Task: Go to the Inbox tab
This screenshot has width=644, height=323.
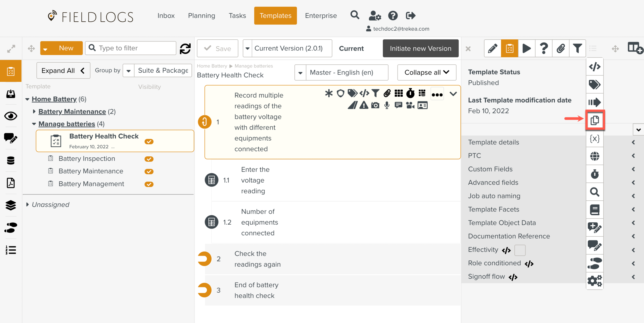Action: click(x=166, y=15)
